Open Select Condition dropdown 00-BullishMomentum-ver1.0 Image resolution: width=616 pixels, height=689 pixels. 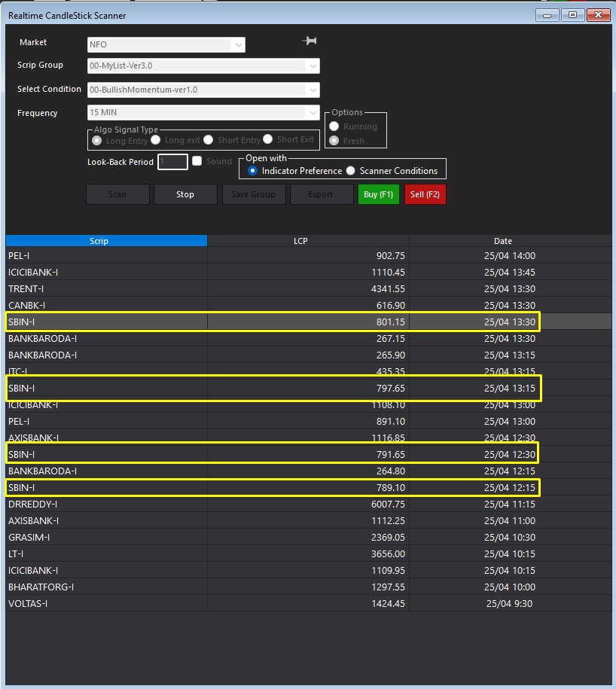pyautogui.click(x=203, y=90)
